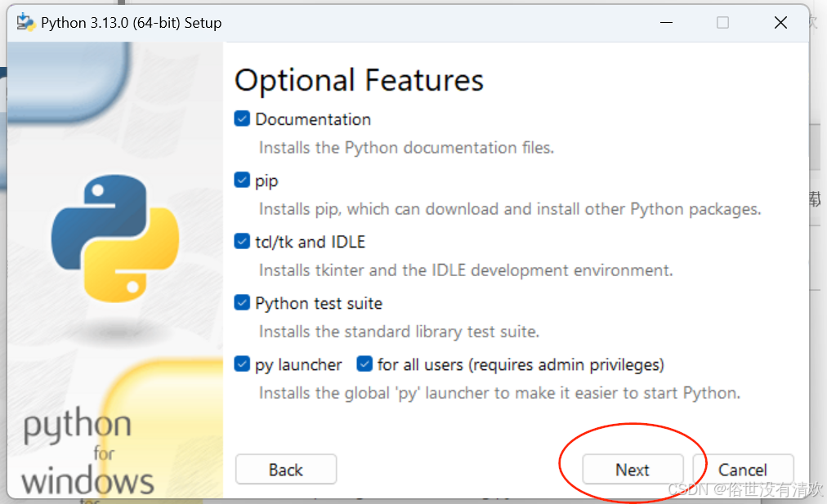The height and width of the screenshot is (504, 827).
Task: Proceed with the Next button
Action: [x=633, y=469]
